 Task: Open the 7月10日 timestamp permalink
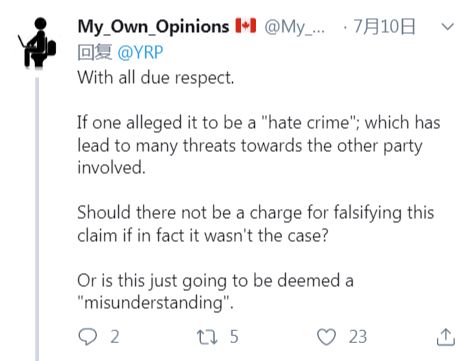(x=384, y=26)
